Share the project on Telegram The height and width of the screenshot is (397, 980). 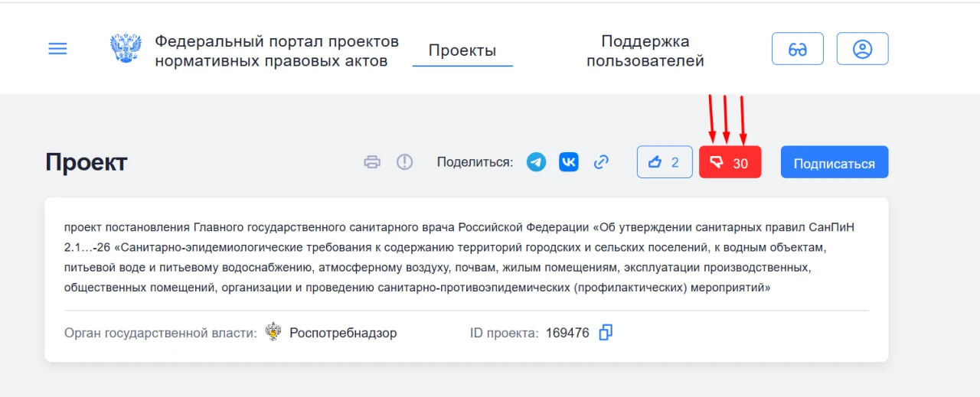coord(537,162)
